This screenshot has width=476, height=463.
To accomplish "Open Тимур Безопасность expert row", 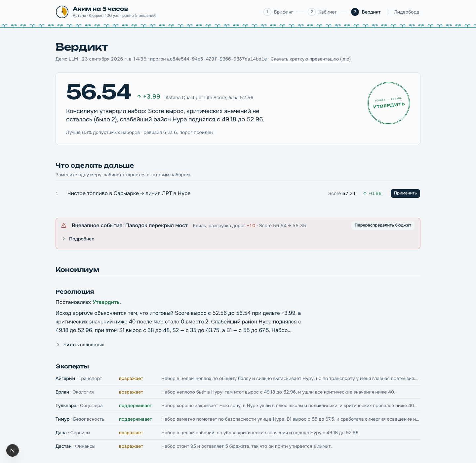I will tap(238, 419).
